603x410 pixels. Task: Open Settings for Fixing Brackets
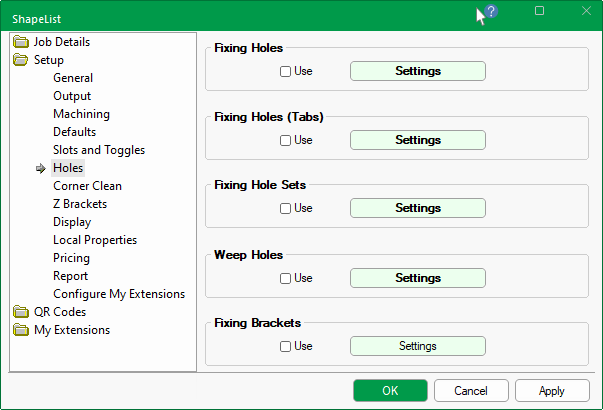click(x=417, y=346)
